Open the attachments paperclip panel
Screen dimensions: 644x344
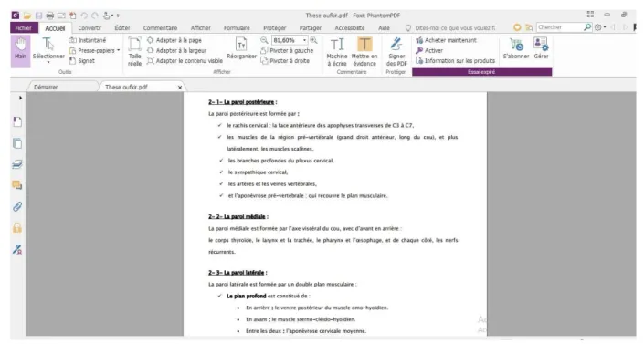tap(17, 206)
